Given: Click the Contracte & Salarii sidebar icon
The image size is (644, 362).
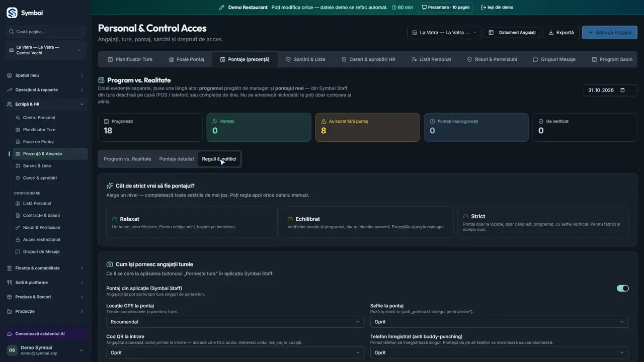Looking at the screenshot, I should (x=18, y=216).
